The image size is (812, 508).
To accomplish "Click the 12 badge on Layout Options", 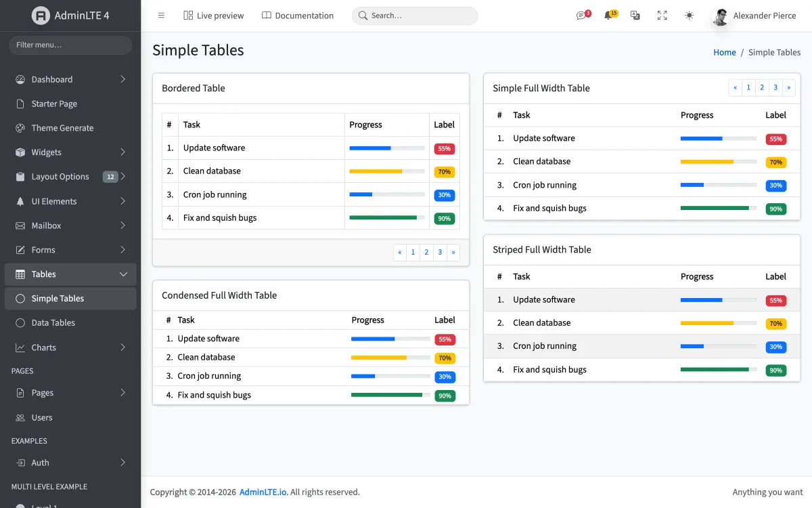I will (110, 177).
